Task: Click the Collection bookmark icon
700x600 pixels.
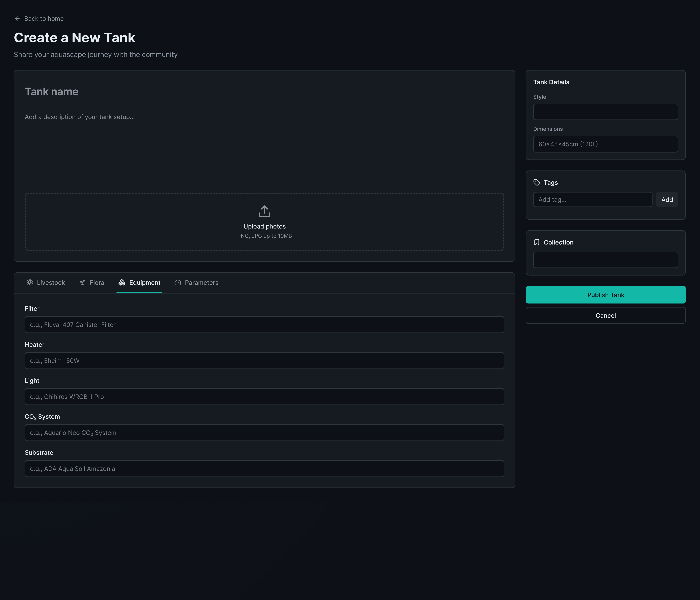Action: pyautogui.click(x=537, y=242)
